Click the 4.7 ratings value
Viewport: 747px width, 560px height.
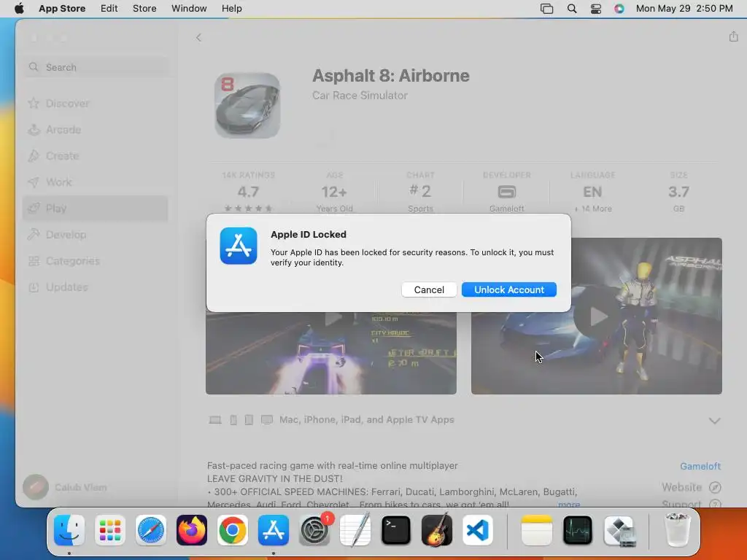248,192
